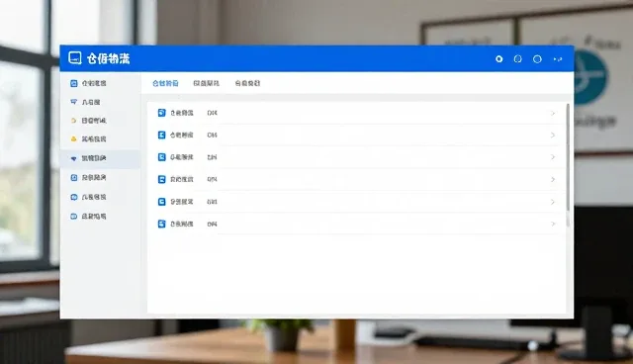Image resolution: width=633 pixels, height=364 pixels.
Task: Click the blue icon of the last list row
Action: pyautogui.click(x=161, y=224)
